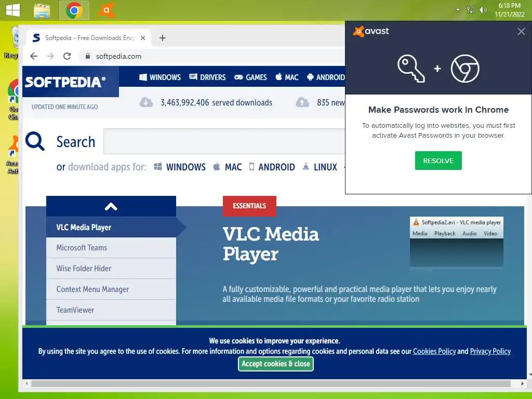Image resolution: width=532 pixels, height=399 pixels.
Task: Go back in Chrome
Action: (x=34, y=56)
